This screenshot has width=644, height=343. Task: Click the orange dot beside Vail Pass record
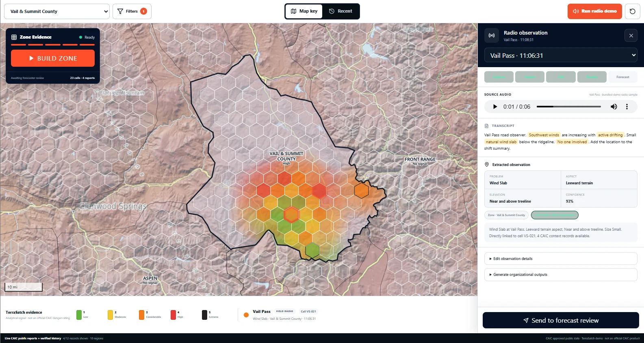click(246, 315)
